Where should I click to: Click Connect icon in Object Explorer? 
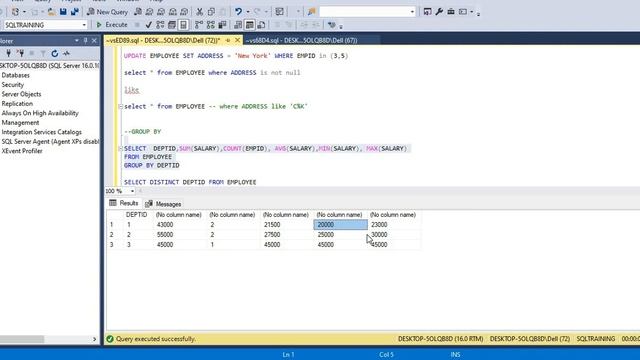coord(8,53)
